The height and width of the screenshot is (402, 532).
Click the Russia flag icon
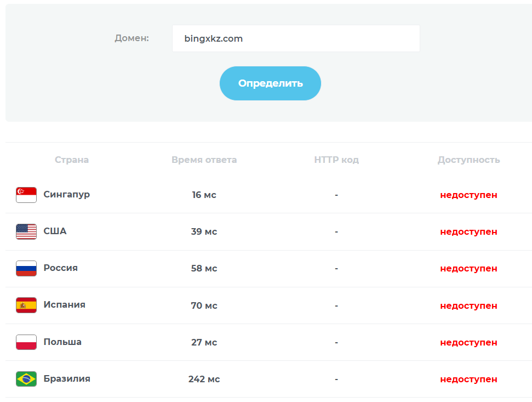[26, 268]
